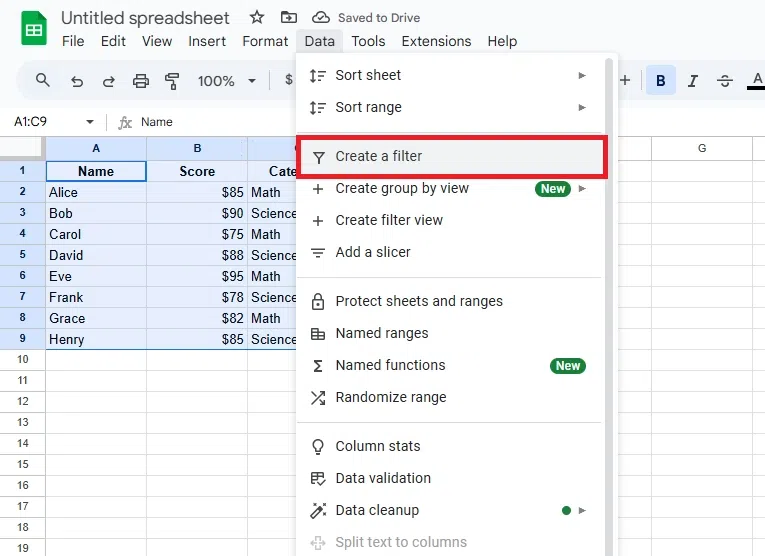Click the redo arrow icon
Viewport: 765px width, 556px height.
tap(109, 81)
